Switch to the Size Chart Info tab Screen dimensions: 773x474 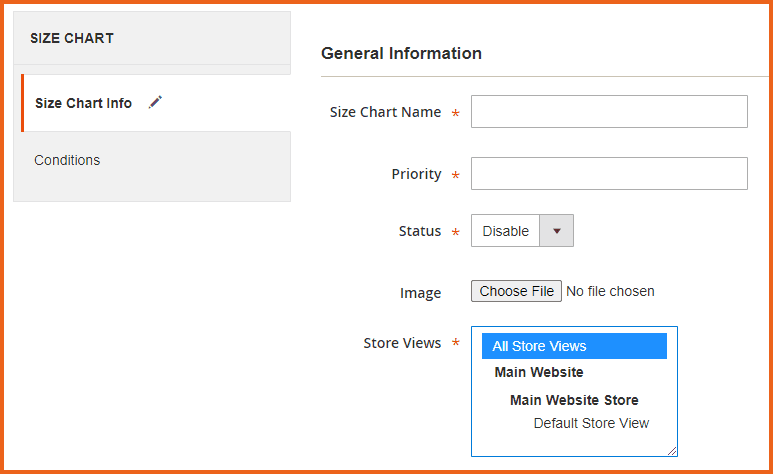pos(83,103)
